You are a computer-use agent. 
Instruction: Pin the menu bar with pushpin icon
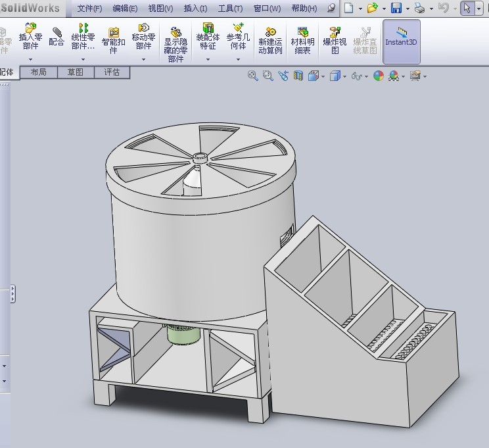point(331,8)
